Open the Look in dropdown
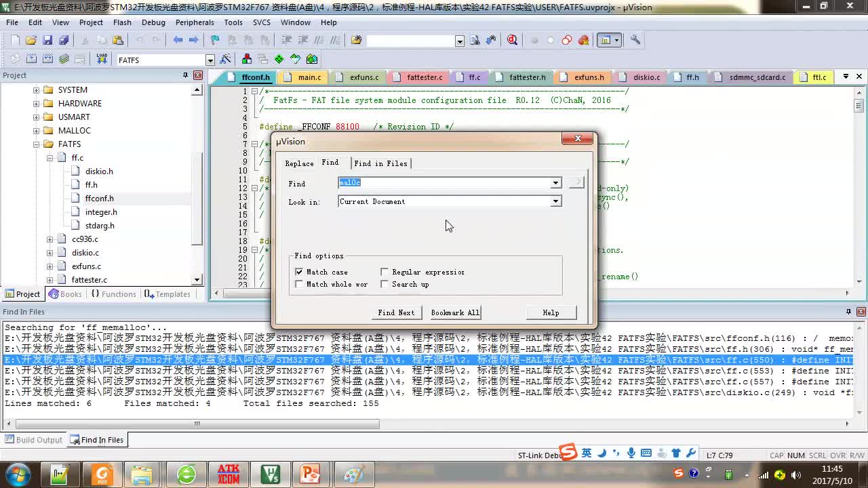Screen dimensions: 868x488 click(x=555, y=201)
